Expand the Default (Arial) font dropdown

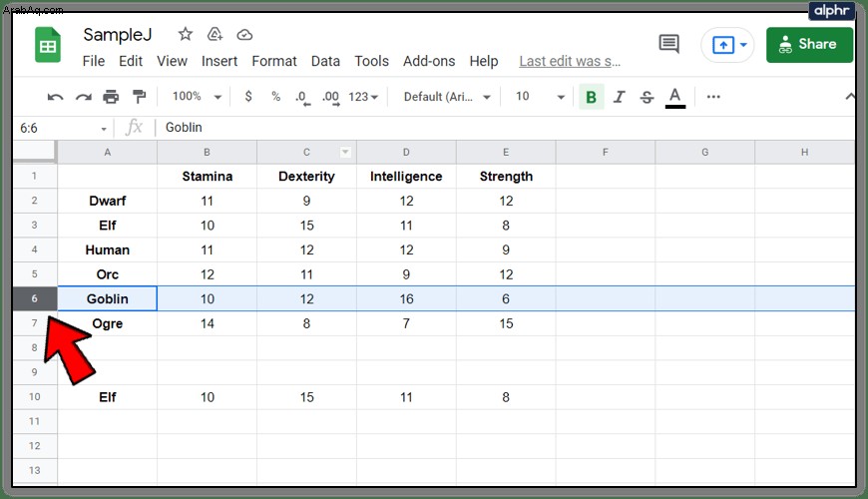(447, 97)
